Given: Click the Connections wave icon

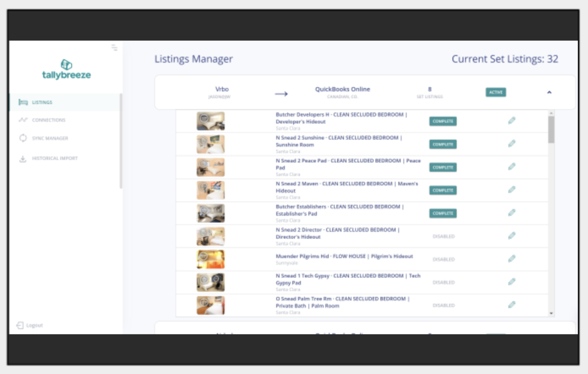Looking at the screenshot, I should (23, 120).
